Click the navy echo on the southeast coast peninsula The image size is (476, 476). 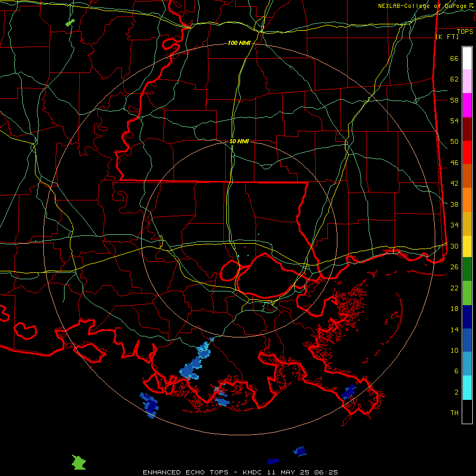point(348,392)
